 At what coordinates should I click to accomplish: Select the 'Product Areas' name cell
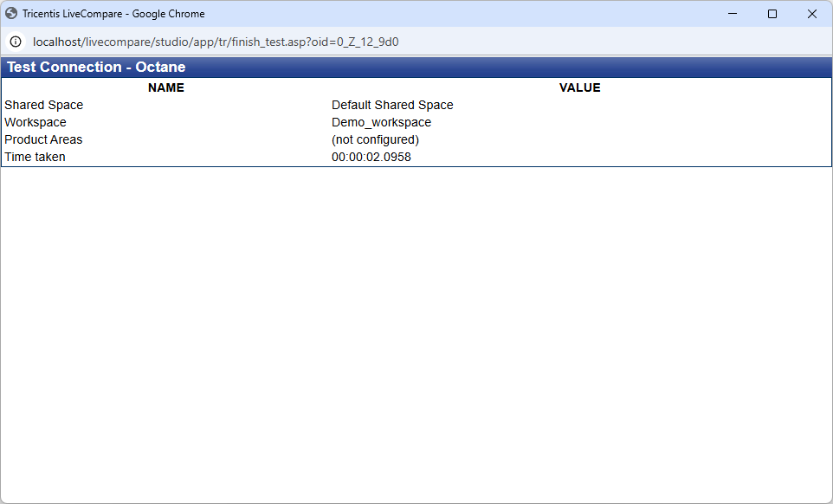click(43, 139)
